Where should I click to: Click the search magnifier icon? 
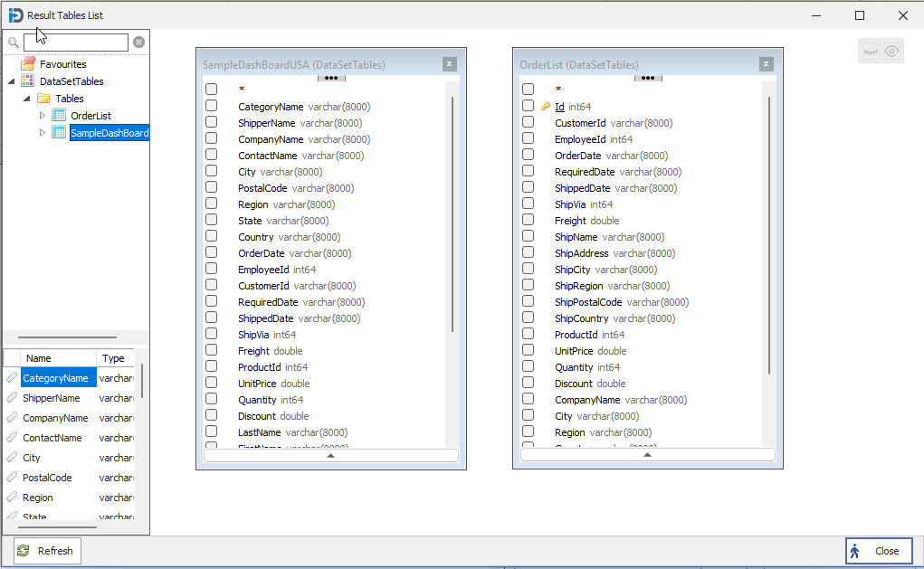(x=14, y=43)
